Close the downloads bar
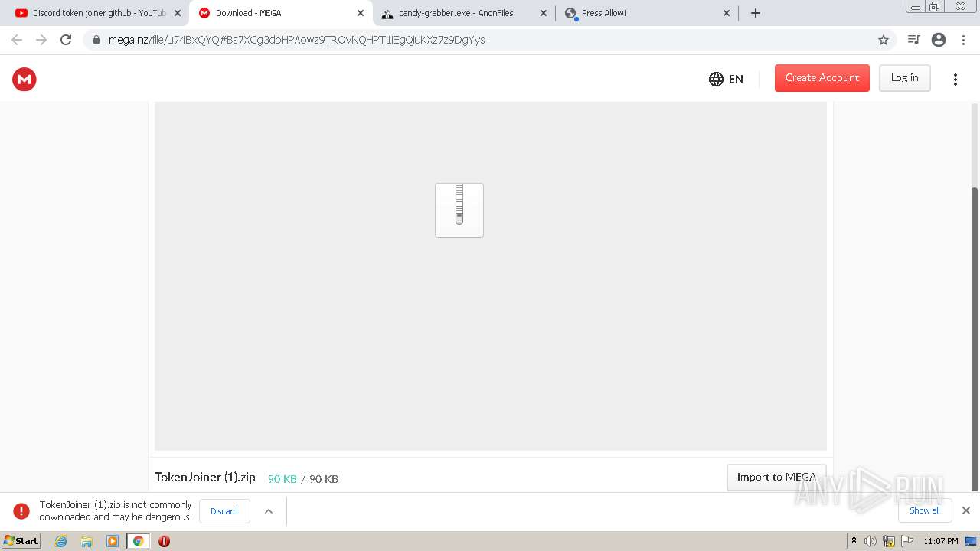 (x=966, y=510)
